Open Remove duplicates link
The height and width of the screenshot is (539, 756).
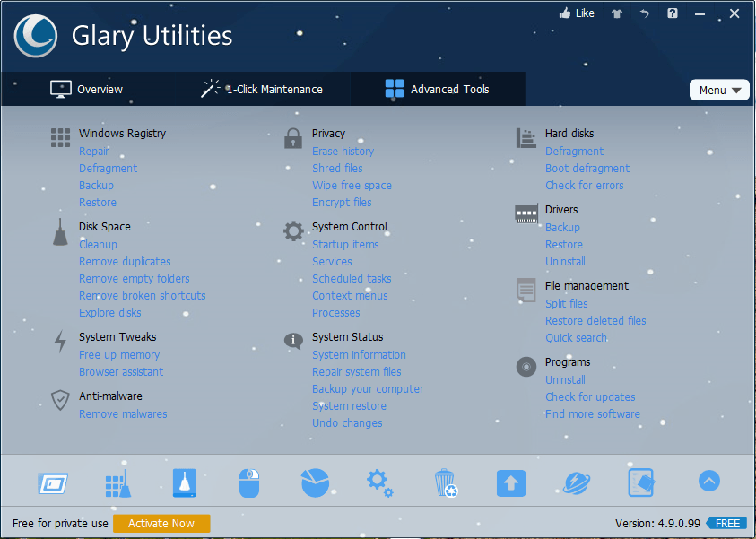click(x=125, y=261)
